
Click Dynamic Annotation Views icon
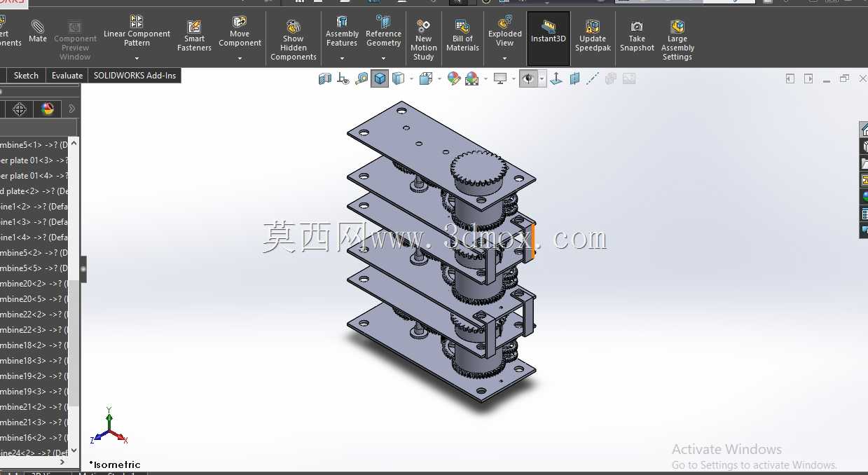(x=343, y=78)
